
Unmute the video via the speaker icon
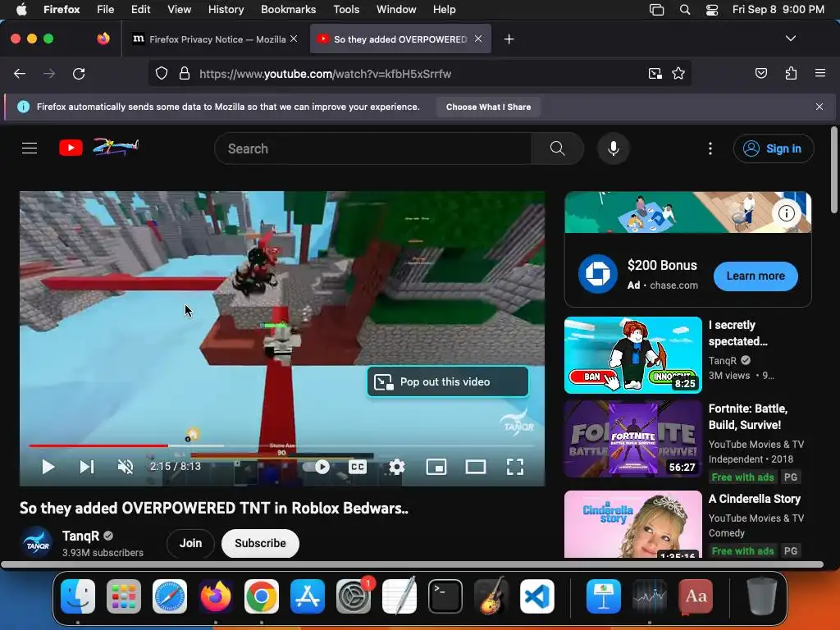pos(126,467)
